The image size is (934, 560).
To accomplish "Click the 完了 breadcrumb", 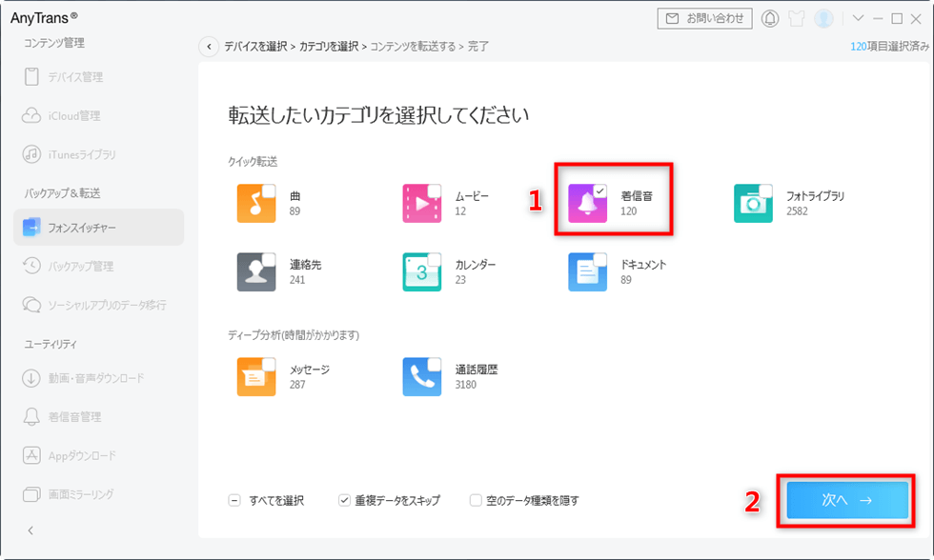I will [477, 47].
